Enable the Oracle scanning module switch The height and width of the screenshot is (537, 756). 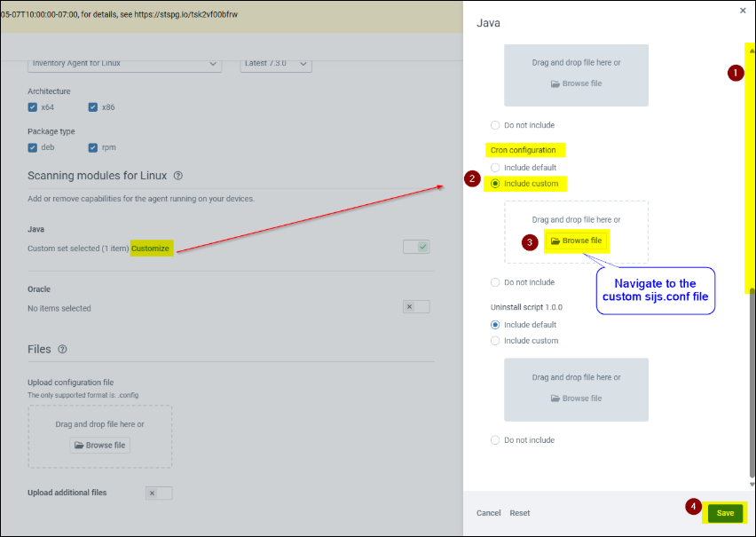416,306
